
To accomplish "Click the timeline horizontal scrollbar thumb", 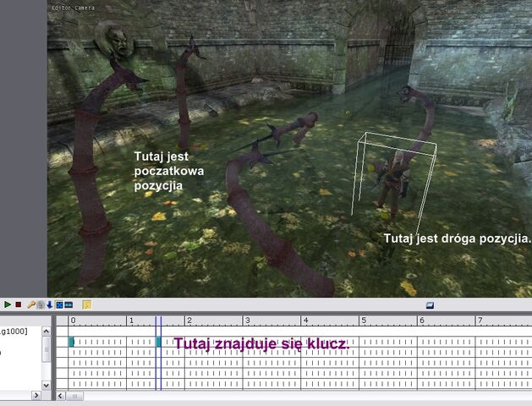I will (x=74, y=396).
